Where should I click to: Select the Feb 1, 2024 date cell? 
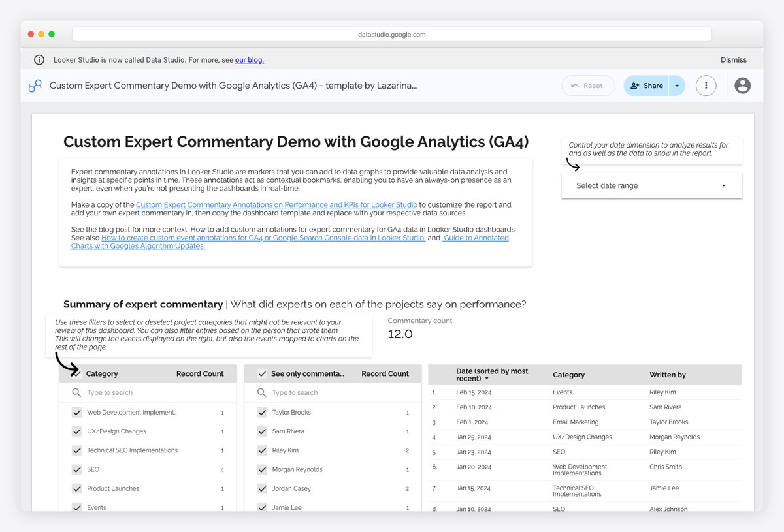472,422
